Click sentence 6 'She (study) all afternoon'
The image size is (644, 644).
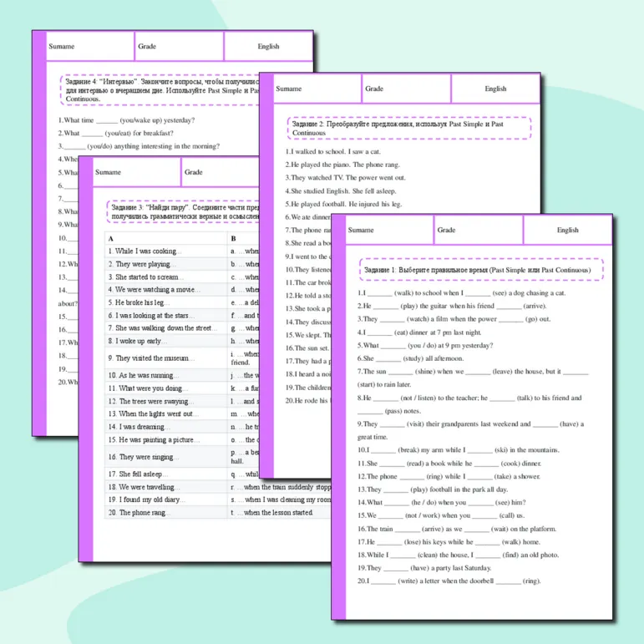410,358
